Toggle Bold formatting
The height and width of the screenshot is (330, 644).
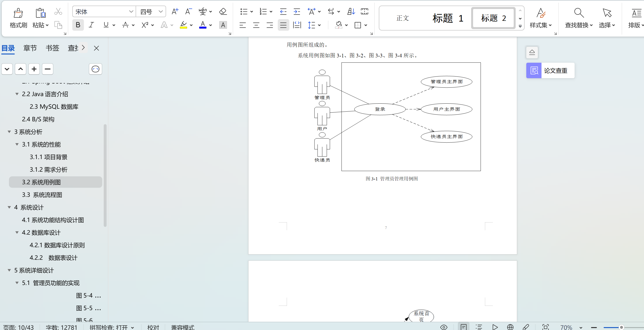(x=78, y=25)
